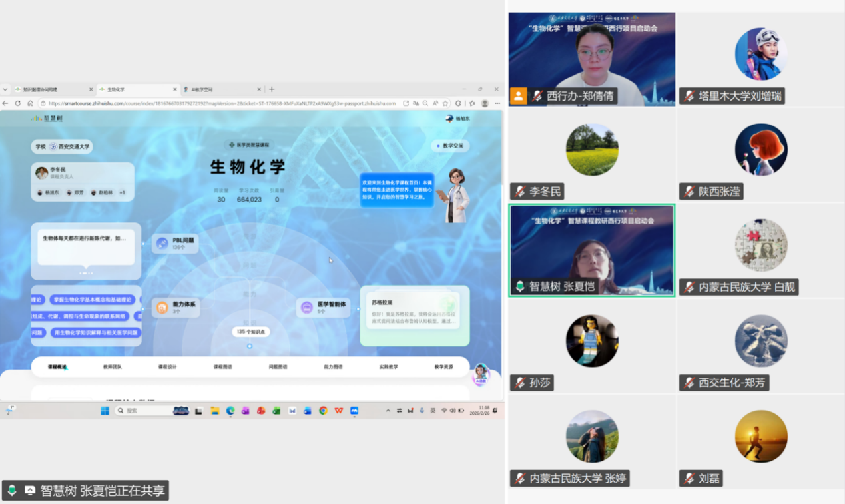Click the muted mic icon next to 孙莎

click(520, 383)
